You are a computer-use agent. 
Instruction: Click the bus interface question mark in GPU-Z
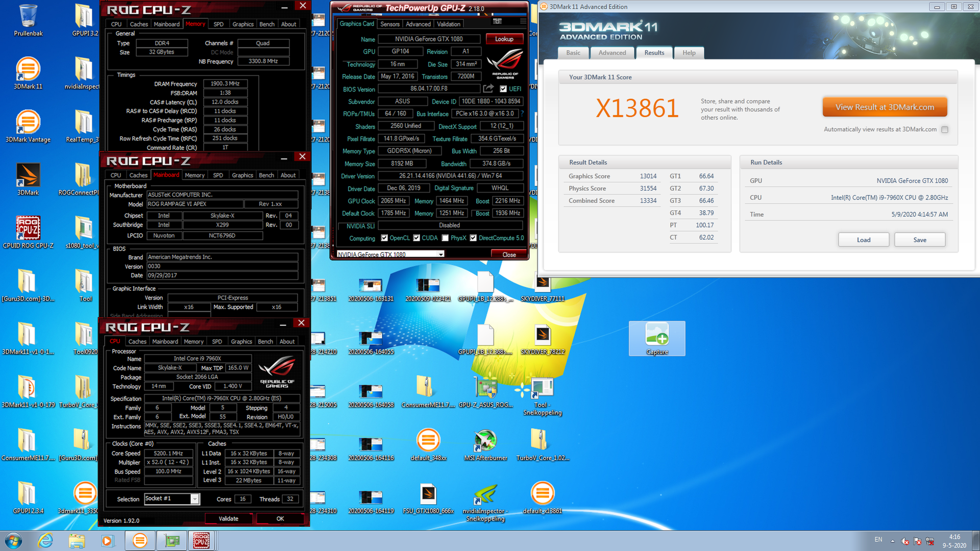(522, 114)
